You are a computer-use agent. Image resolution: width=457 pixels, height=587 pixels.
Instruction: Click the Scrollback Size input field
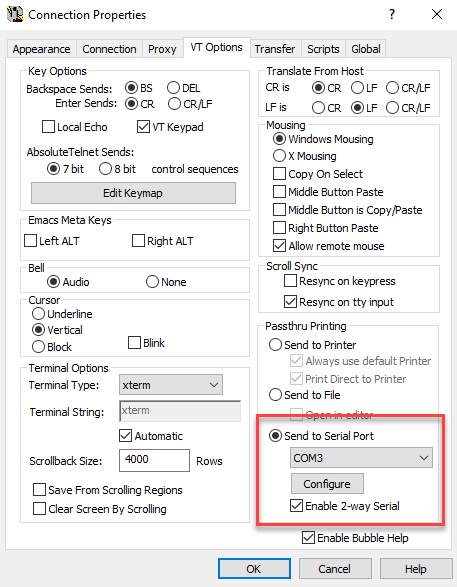[x=154, y=460]
